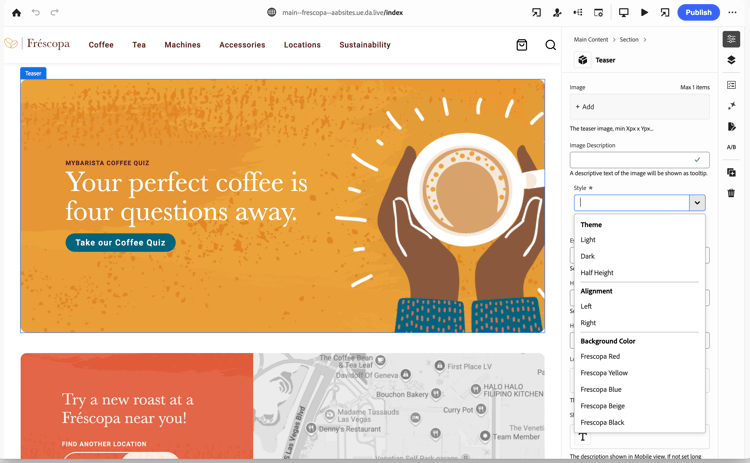Click the blue Publish button
This screenshot has width=750, height=463.
click(x=698, y=12)
